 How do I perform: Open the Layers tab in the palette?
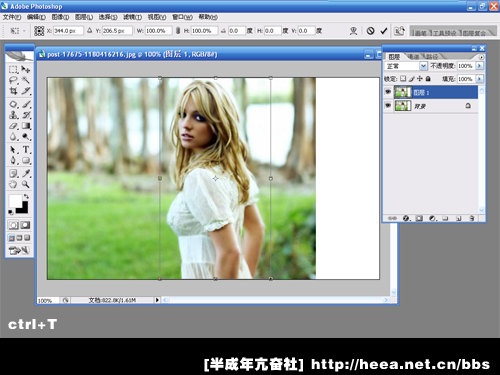[x=394, y=57]
